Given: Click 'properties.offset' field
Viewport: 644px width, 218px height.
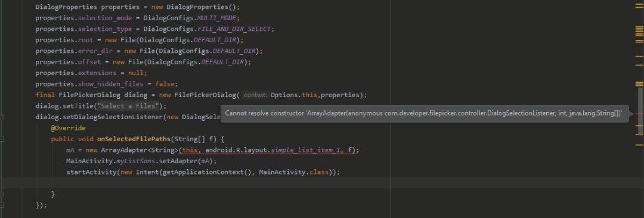Looking at the screenshot, I should [x=68, y=62].
